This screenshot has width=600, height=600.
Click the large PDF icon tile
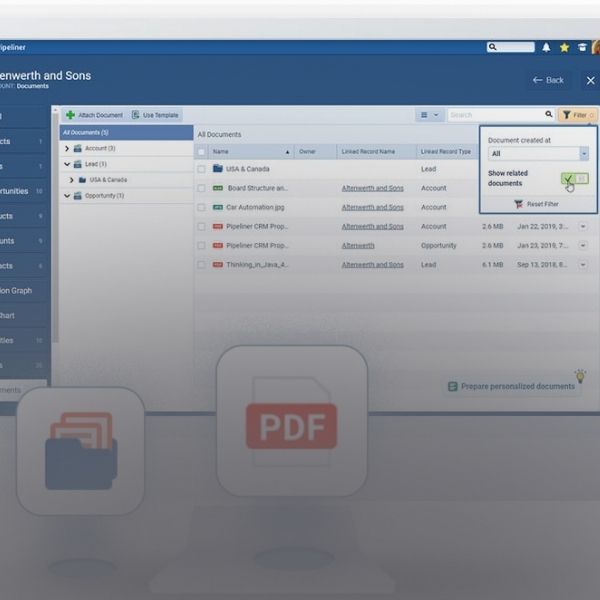pos(292,421)
